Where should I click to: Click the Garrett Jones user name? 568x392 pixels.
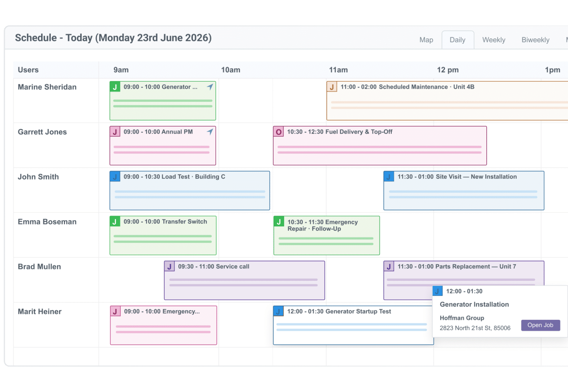(42, 132)
